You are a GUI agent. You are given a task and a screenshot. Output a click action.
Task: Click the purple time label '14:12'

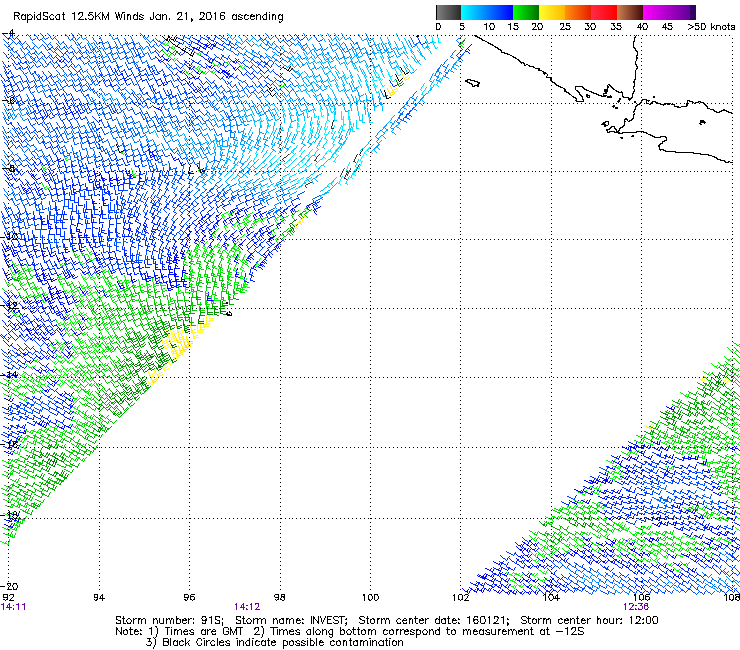click(247, 607)
